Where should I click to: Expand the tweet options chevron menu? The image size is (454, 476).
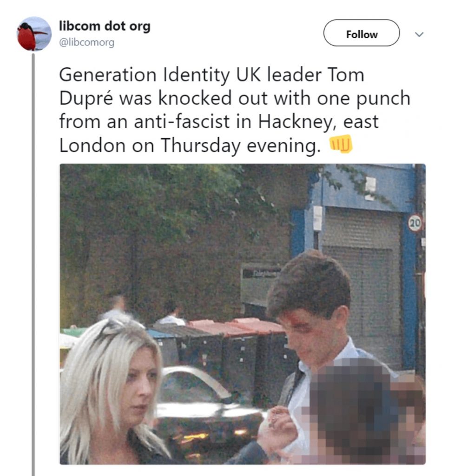tap(419, 34)
